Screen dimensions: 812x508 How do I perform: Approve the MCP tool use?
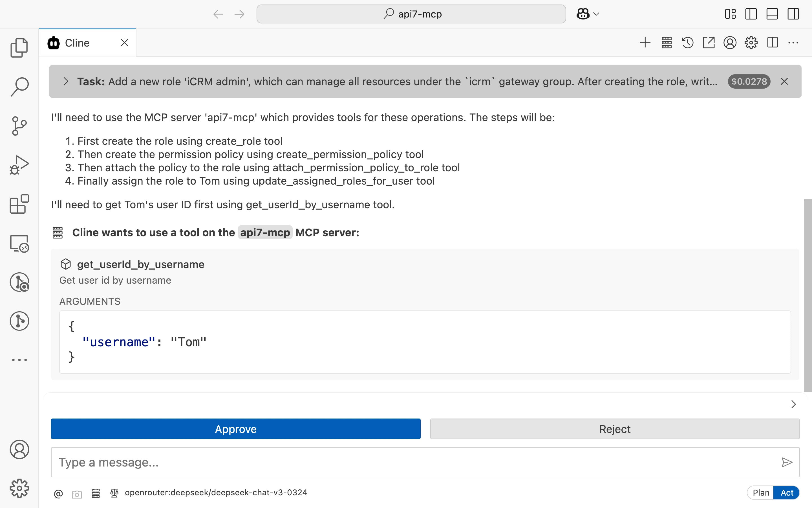[235, 429]
